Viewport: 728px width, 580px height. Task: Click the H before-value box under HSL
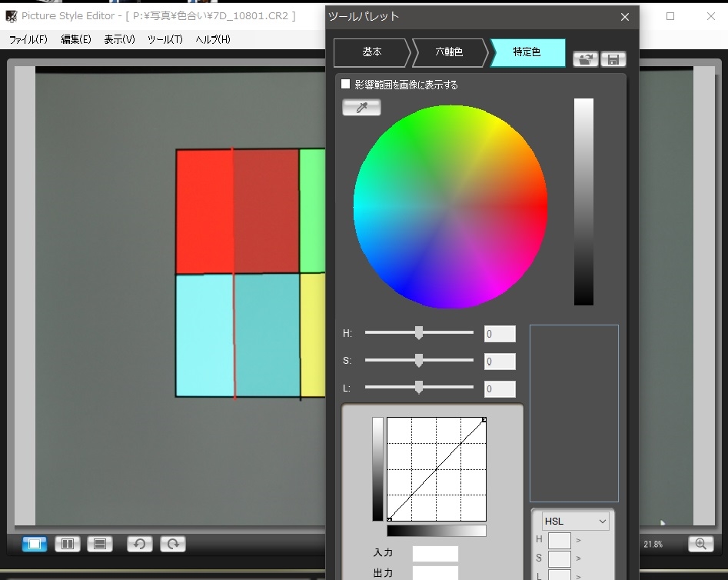560,541
